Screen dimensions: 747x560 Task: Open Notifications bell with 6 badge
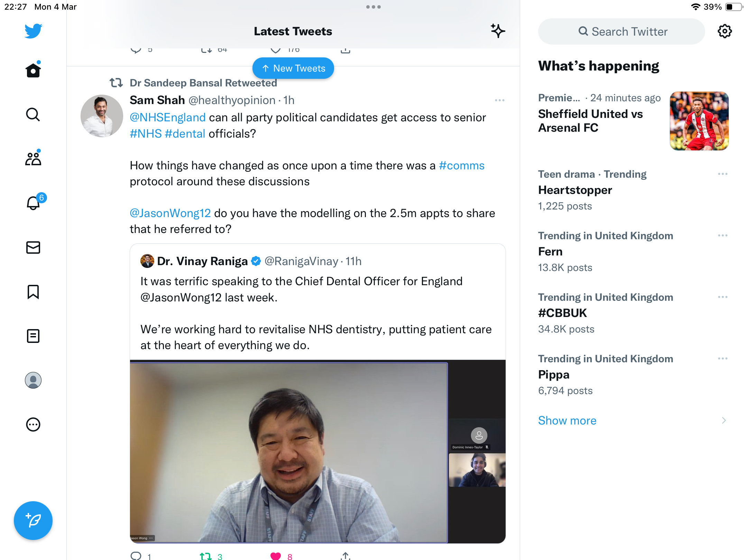(34, 203)
